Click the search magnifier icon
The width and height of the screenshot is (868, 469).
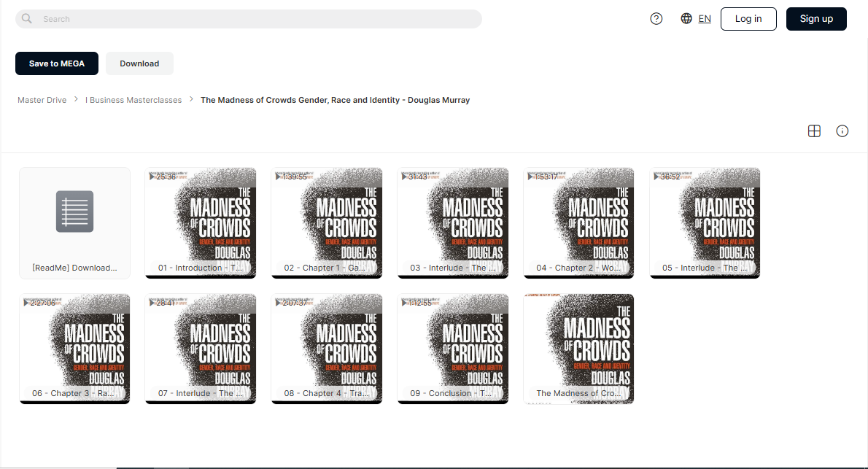click(x=26, y=18)
